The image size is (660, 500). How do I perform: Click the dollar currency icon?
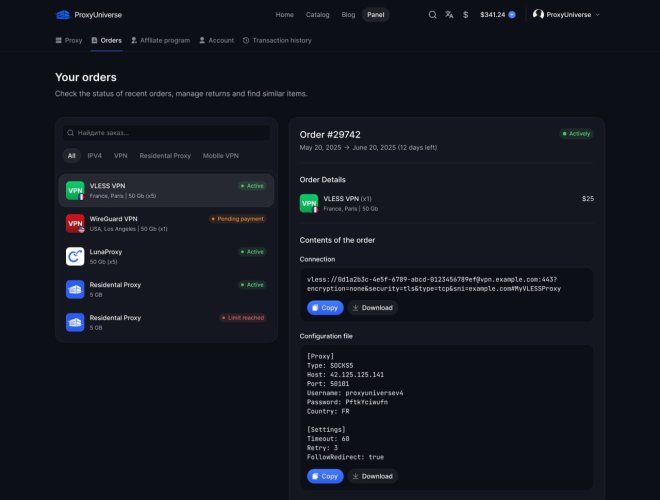(465, 15)
